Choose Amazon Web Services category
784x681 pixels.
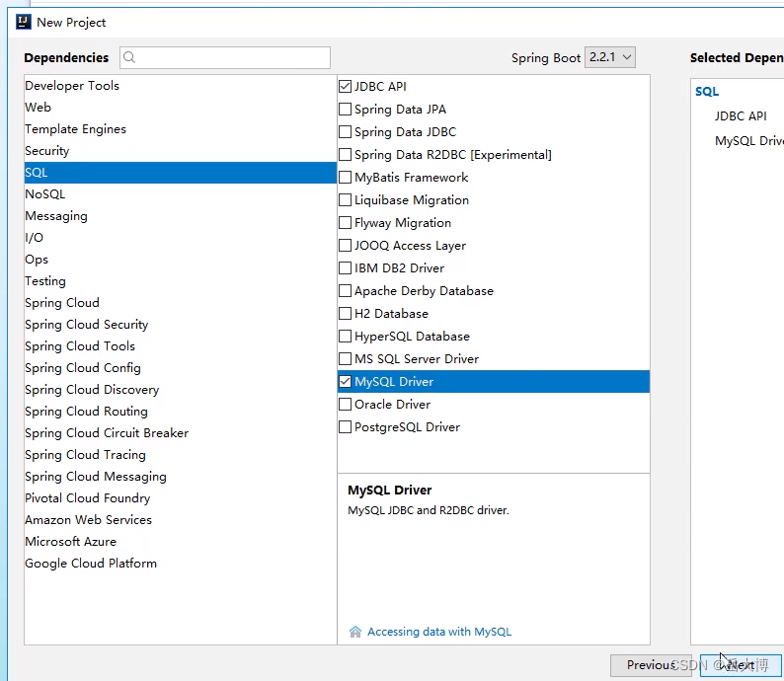click(180, 520)
